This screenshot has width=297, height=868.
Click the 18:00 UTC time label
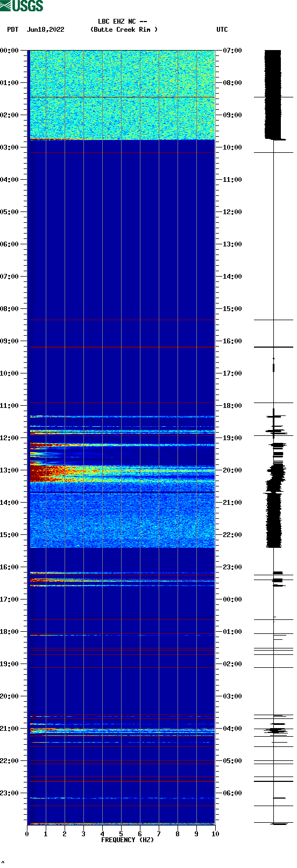pos(233,406)
